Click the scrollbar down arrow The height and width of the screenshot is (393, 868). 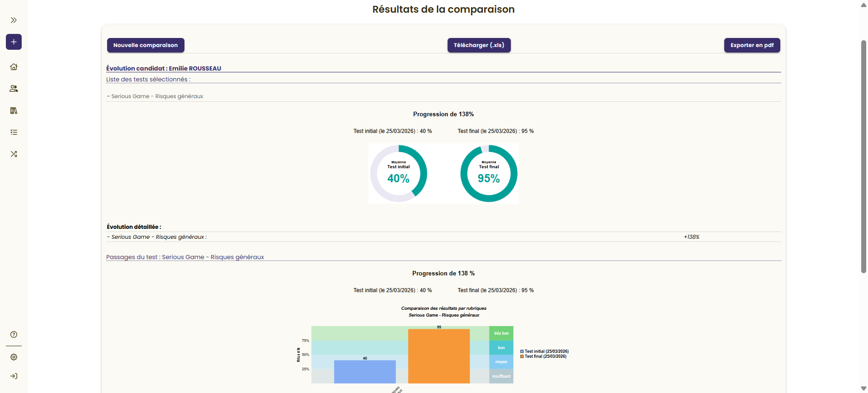[863, 388]
